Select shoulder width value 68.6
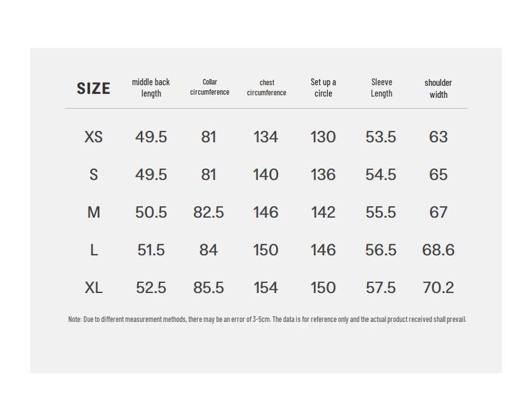Viewport: 532px width, 399px height. click(438, 250)
